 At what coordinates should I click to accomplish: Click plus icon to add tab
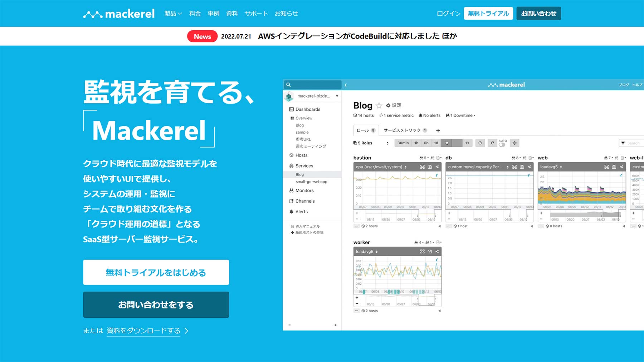coord(438,131)
